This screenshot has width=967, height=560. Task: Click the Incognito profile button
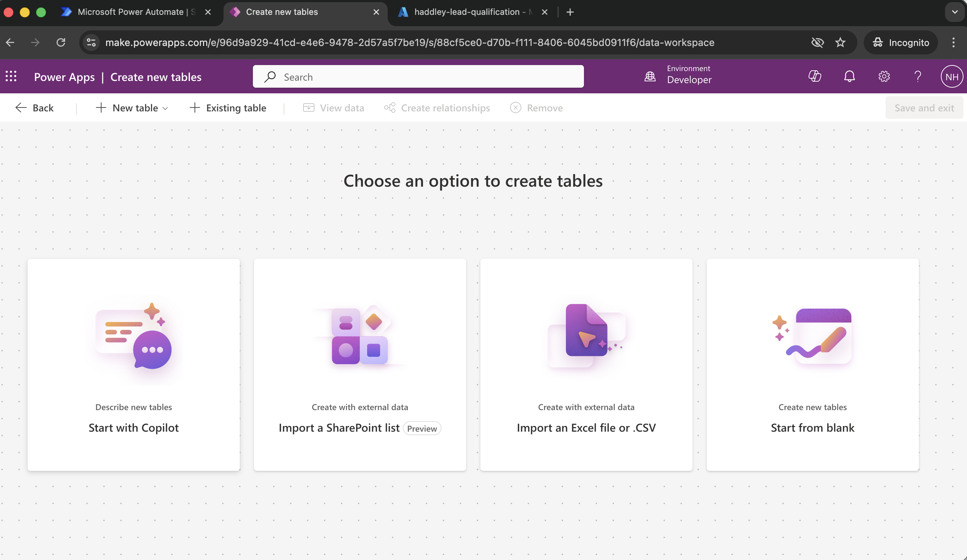click(901, 42)
